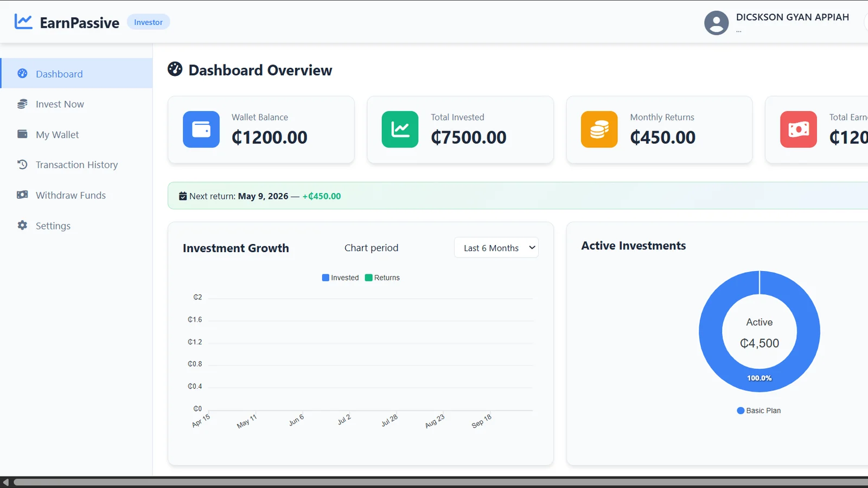Click the ₵450.00 monthly returns value
The image size is (868, 488).
pyautogui.click(x=663, y=138)
